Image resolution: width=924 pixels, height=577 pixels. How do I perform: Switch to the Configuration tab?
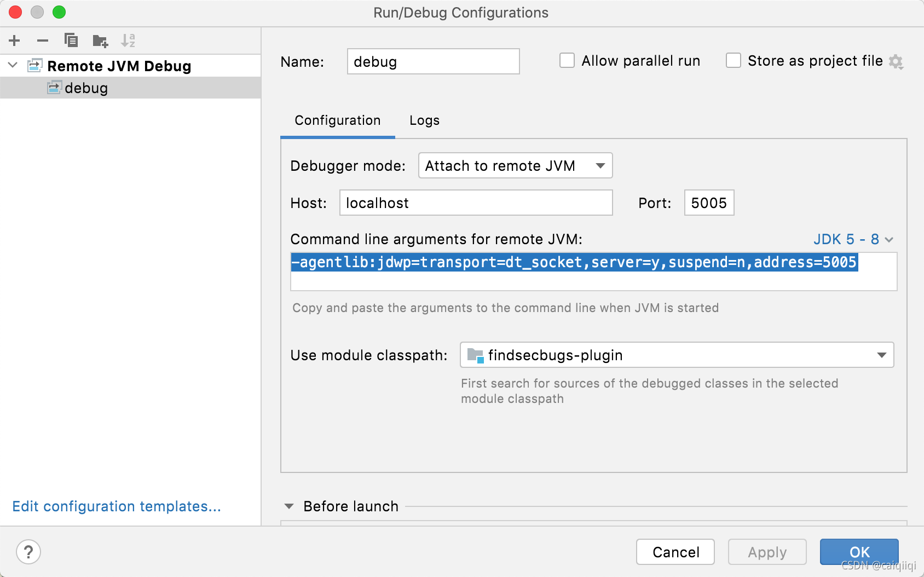tap(338, 120)
